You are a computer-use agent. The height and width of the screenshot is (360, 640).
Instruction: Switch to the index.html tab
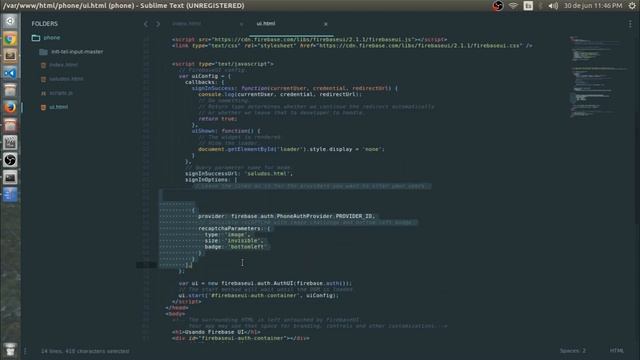[x=187, y=24]
